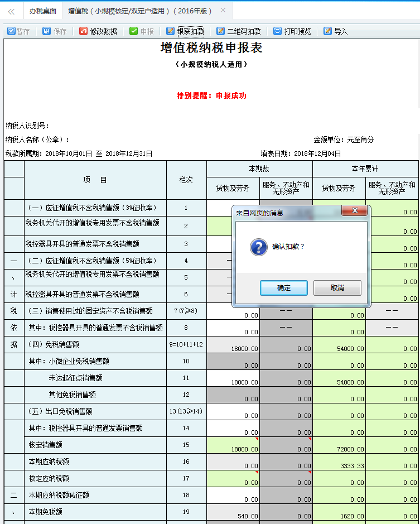Confirm payment with the 确定 button

pyautogui.click(x=284, y=288)
